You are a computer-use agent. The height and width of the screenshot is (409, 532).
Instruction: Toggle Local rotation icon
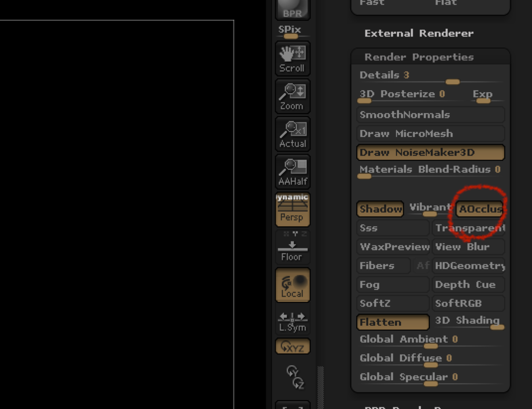[x=292, y=285]
